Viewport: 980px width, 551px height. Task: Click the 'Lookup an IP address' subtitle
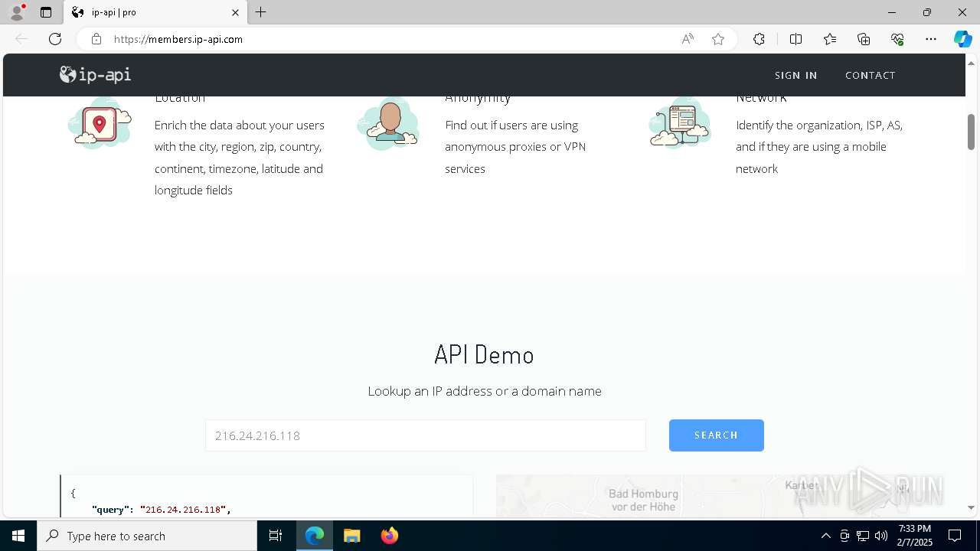point(485,391)
